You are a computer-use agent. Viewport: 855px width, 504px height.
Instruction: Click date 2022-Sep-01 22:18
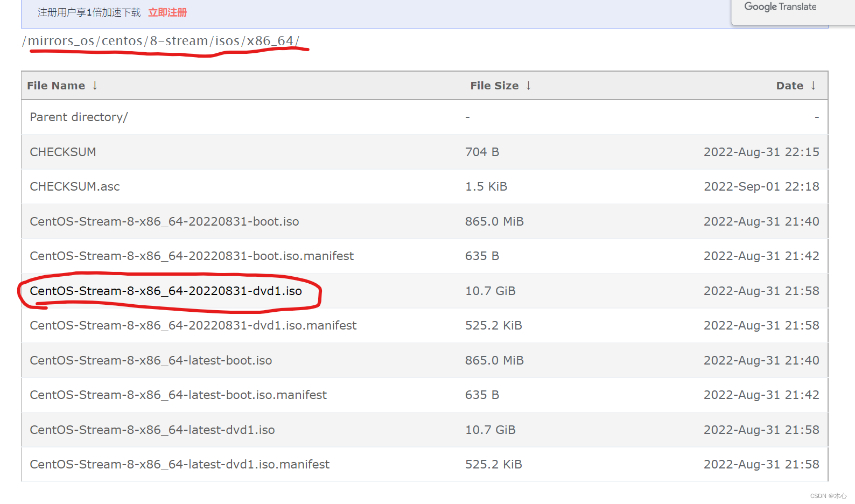[761, 186]
